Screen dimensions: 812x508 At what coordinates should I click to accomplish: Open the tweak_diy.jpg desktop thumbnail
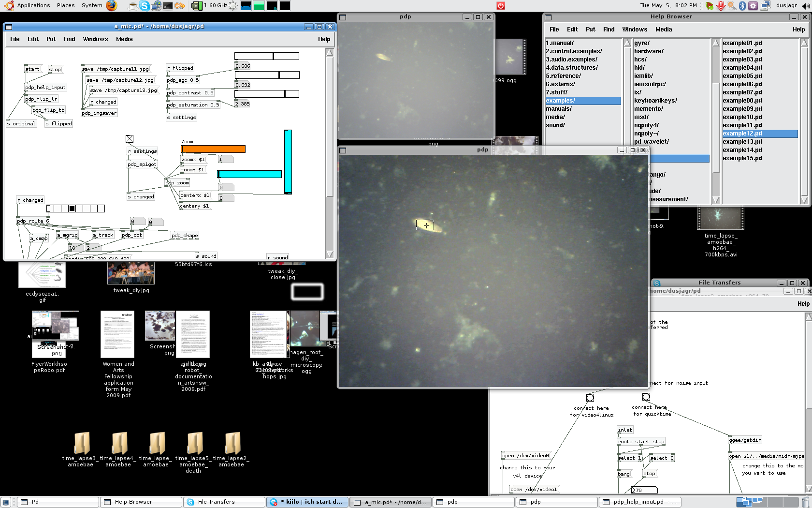(131, 273)
